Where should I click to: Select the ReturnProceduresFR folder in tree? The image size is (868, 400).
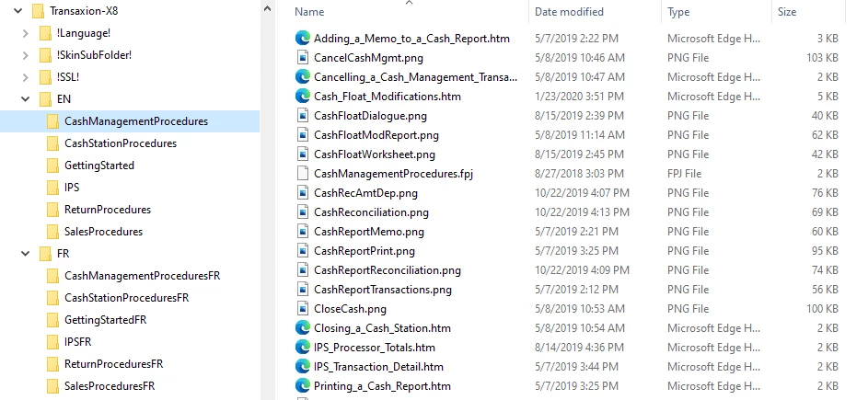tap(113, 364)
